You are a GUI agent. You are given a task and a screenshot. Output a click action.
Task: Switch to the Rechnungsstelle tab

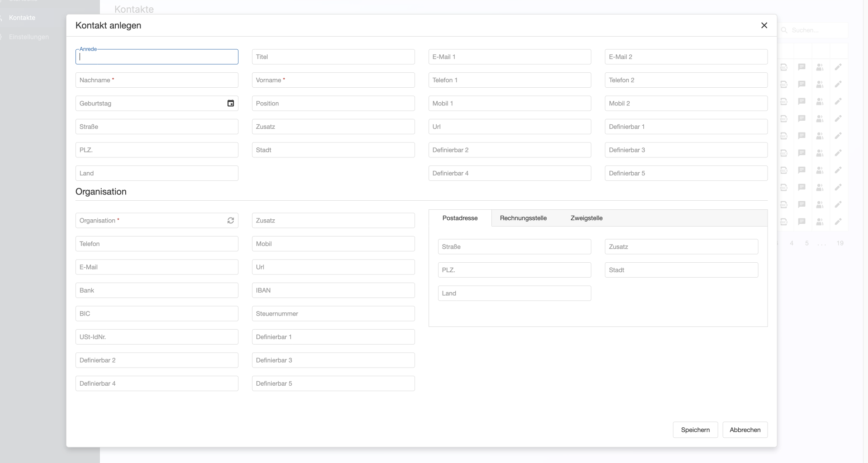pyautogui.click(x=523, y=218)
